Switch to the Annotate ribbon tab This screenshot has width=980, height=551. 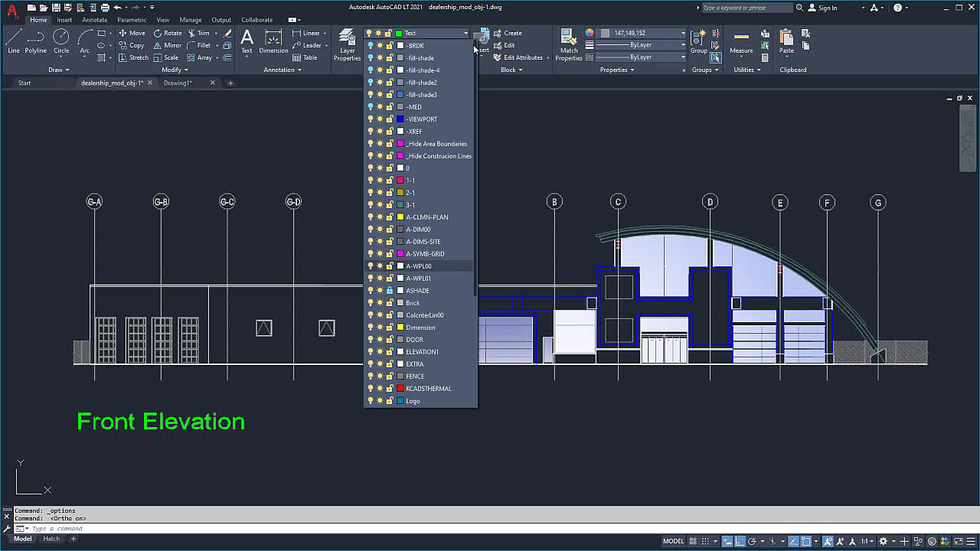[95, 20]
